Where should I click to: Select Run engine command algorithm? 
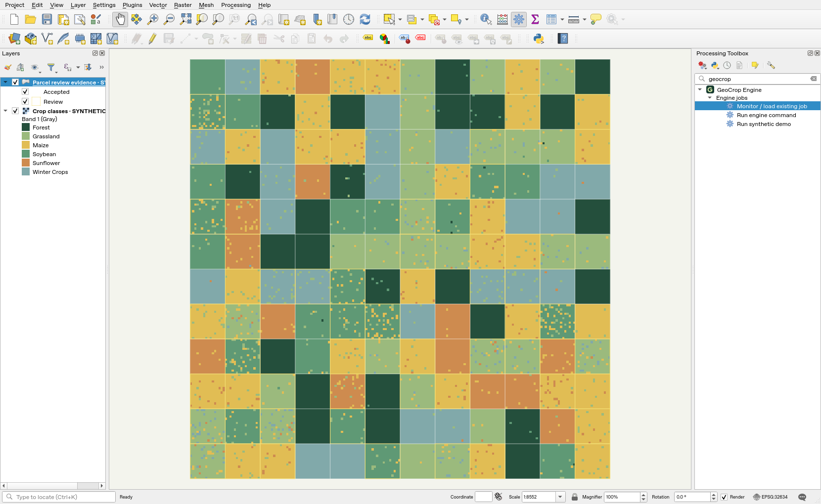(x=766, y=115)
